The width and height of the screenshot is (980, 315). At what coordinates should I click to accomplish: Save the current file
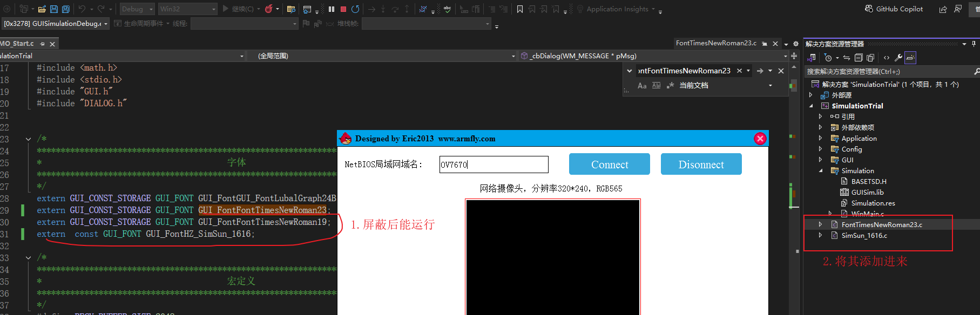[x=54, y=9]
